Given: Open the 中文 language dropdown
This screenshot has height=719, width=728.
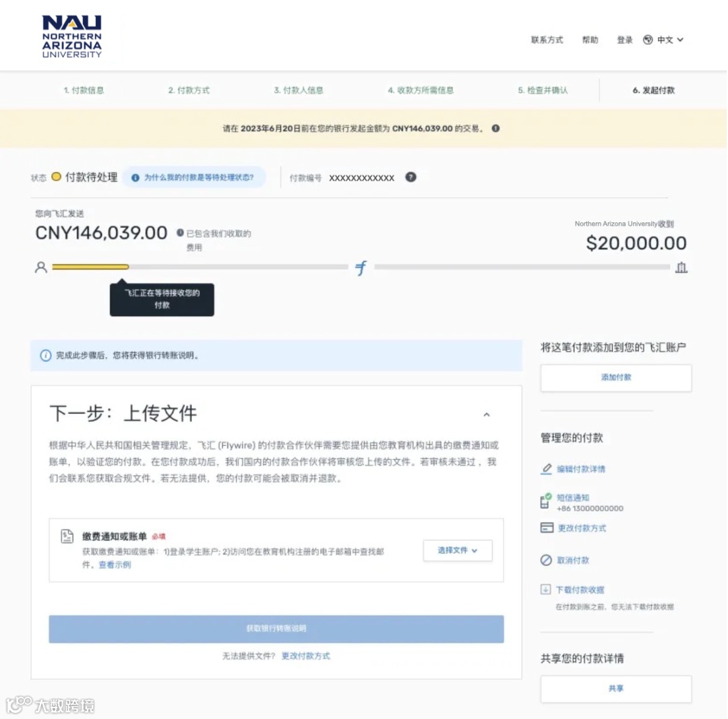Looking at the screenshot, I should pos(670,40).
